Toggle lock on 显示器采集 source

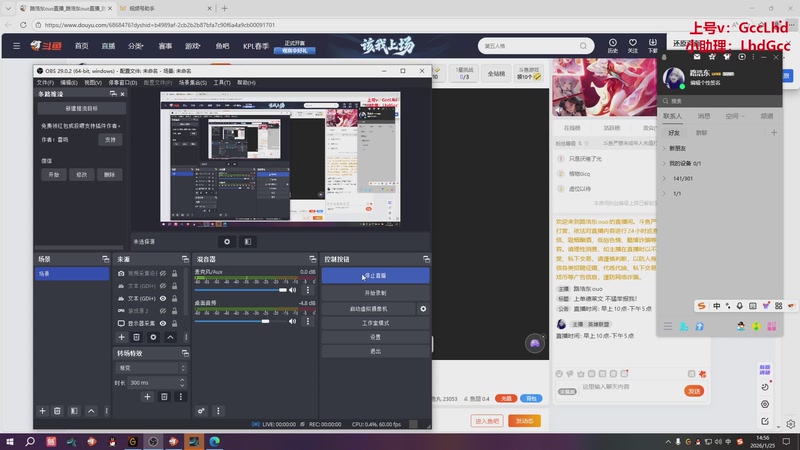(174, 323)
